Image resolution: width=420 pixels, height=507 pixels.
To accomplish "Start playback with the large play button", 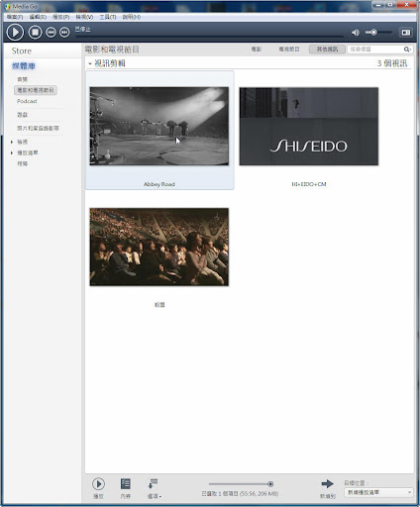I will point(15,33).
